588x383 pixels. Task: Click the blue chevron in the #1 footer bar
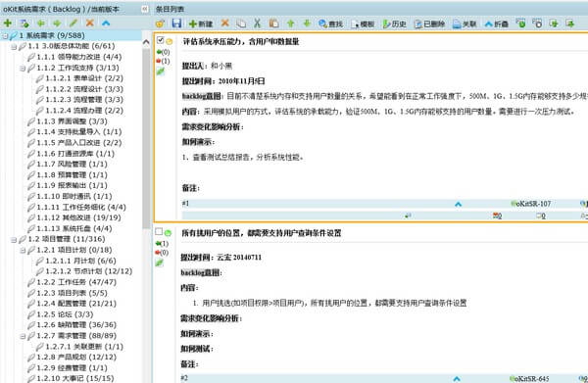(x=458, y=205)
